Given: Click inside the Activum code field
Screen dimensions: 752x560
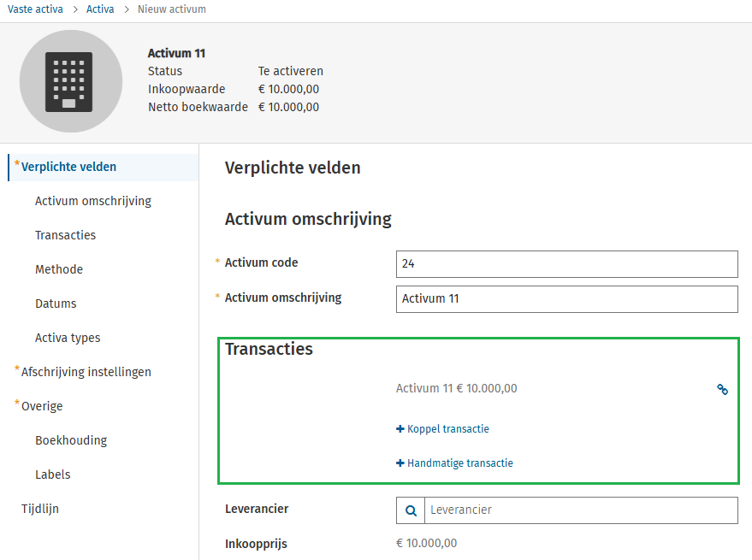Looking at the screenshot, I should click(x=565, y=263).
